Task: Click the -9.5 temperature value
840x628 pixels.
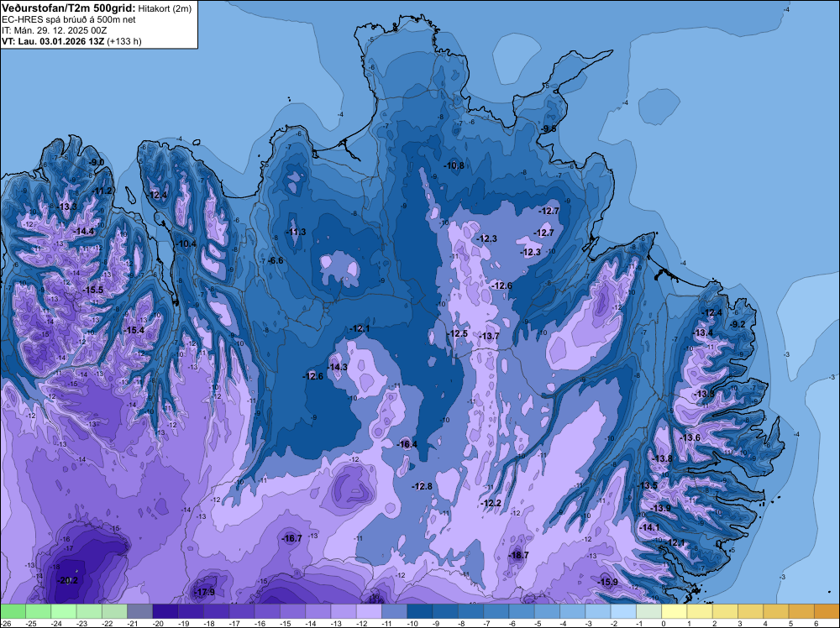Action: click(x=549, y=129)
